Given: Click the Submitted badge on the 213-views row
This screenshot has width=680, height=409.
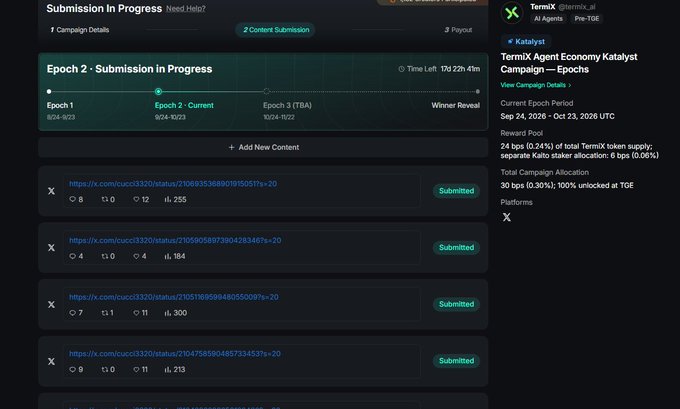Looking at the screenshot, I should point(456,361).
